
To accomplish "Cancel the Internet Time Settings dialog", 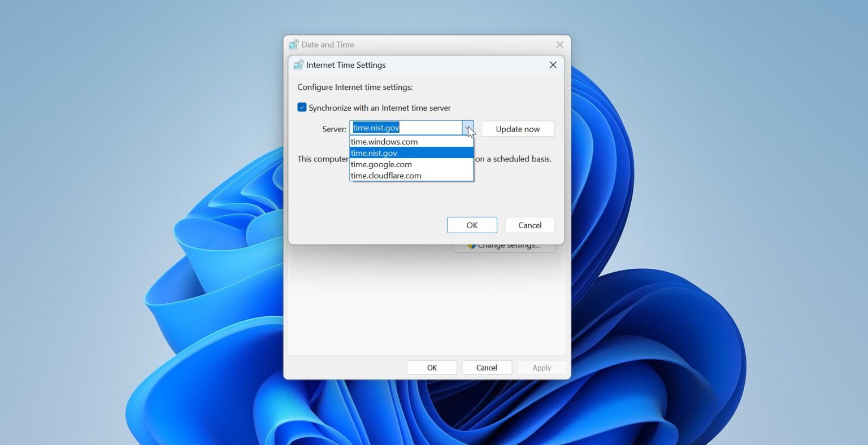I will tap(530, 225).
